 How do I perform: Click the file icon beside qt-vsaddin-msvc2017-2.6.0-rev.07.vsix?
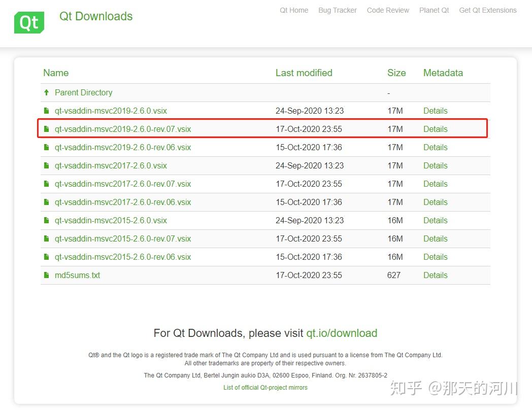[47, 184]
